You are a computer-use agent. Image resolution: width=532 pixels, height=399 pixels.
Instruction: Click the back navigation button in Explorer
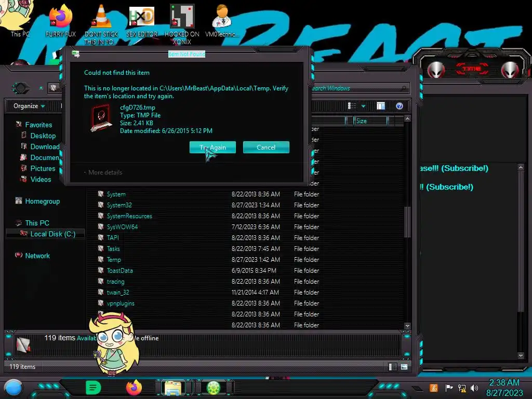[20, 88]
